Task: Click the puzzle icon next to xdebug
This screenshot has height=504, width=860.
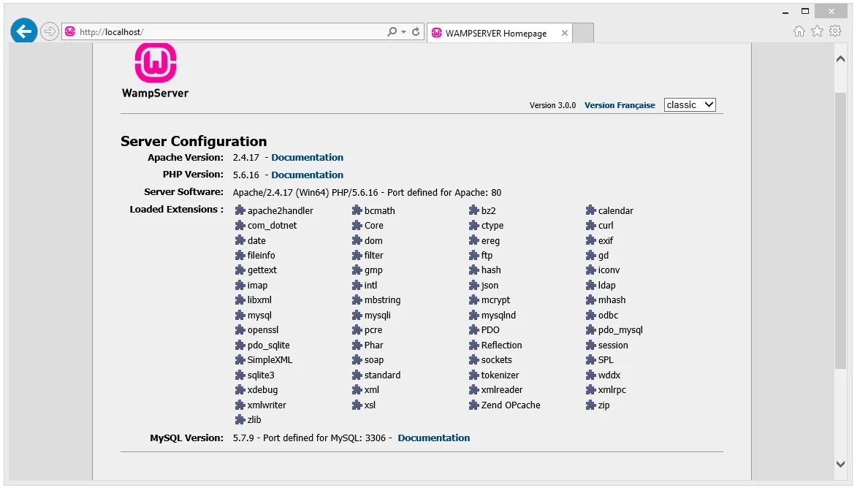Action: click(x=240, y=390)
